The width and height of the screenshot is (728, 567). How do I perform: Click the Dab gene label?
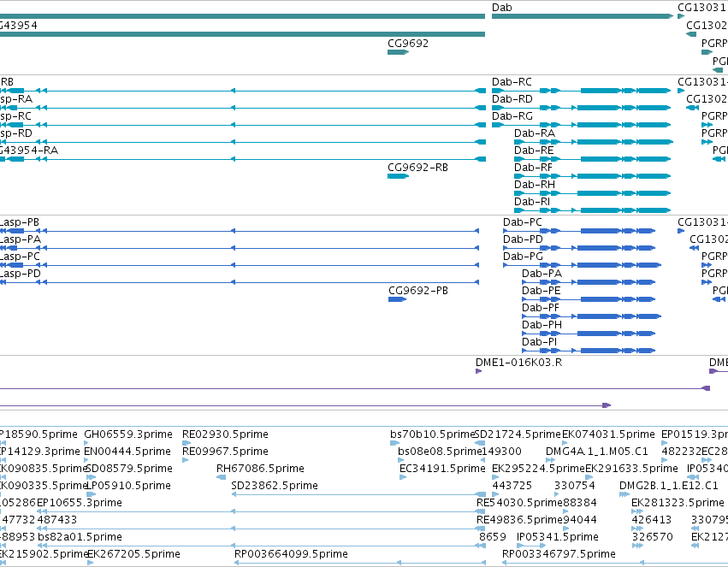click(502, 8)
